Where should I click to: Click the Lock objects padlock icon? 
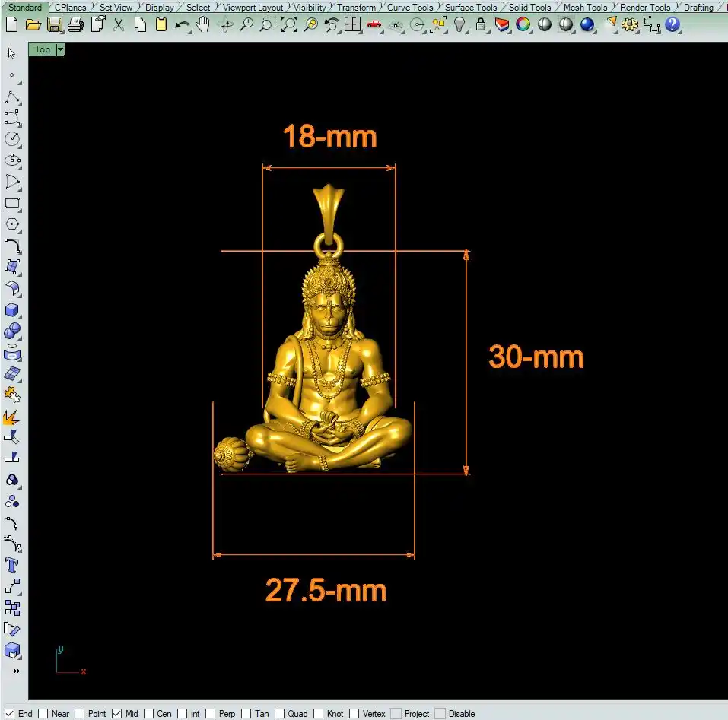point(481,25)
